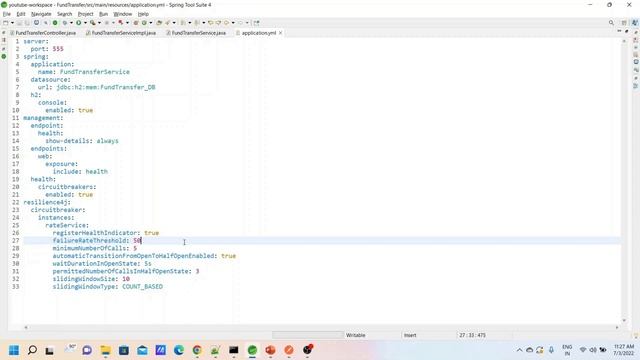The image size is (640, 360).
Task: Open File Explorer from the taskbar
Action: click(x=105, y=350)
